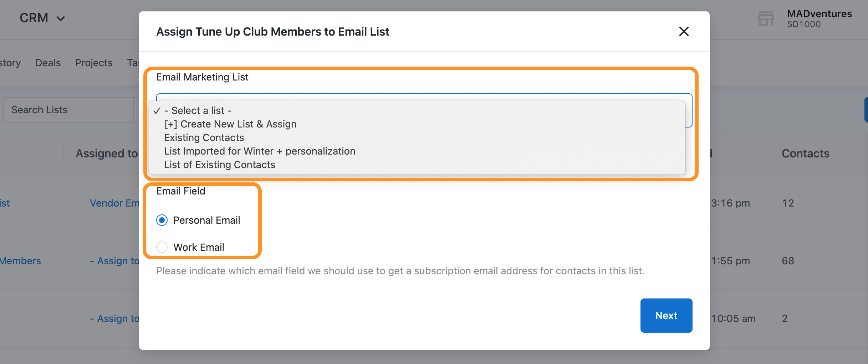868x364 pixels.
Task: Select the Personal Email radio button
Action: click(x=162, y=220)
